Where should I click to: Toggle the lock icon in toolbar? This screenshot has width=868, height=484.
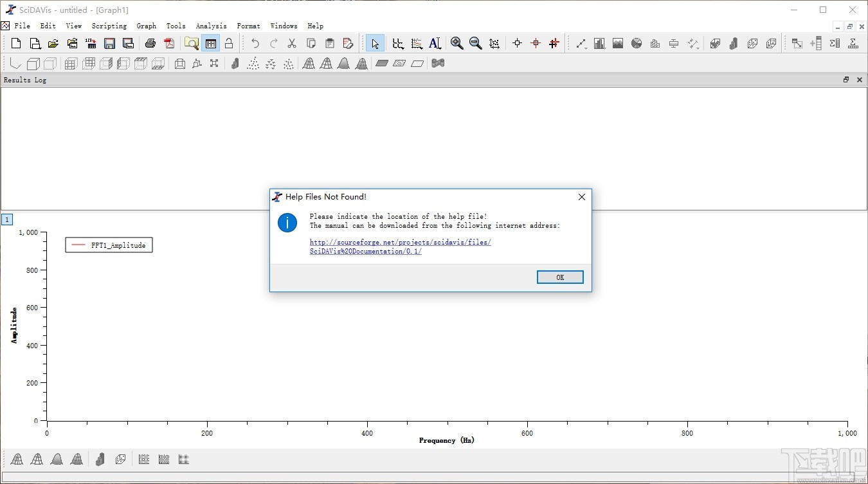229,43
